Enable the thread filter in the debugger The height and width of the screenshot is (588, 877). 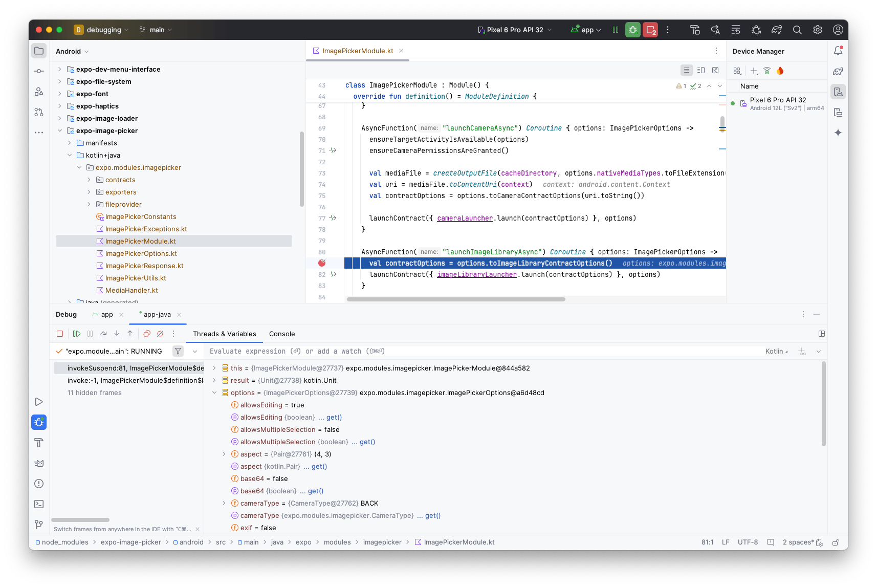pyautogui.click(x=178, y=351)
